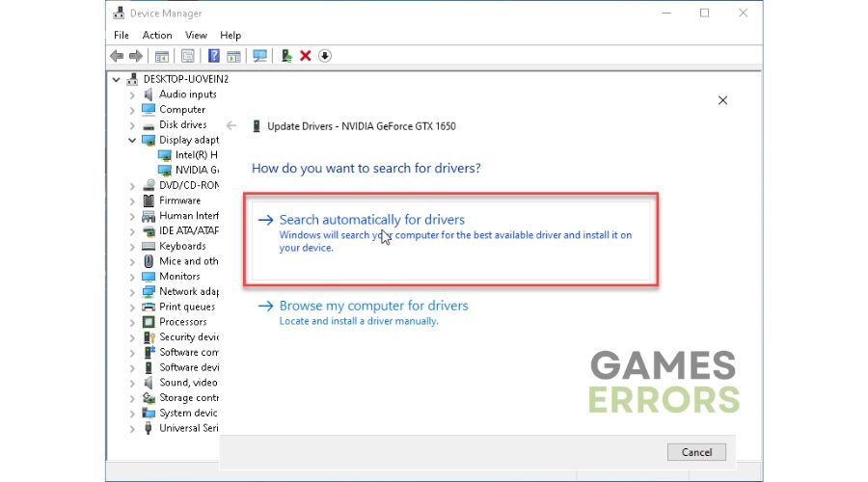Collapse the DESKTOP-UOVEIN2 root node
This screenshot has width=868, height=482.
point(117,80)
